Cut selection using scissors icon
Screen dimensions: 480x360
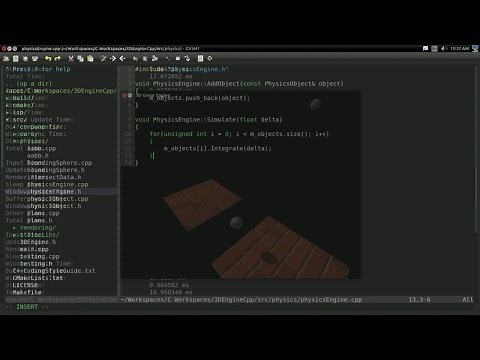(71, 59)
